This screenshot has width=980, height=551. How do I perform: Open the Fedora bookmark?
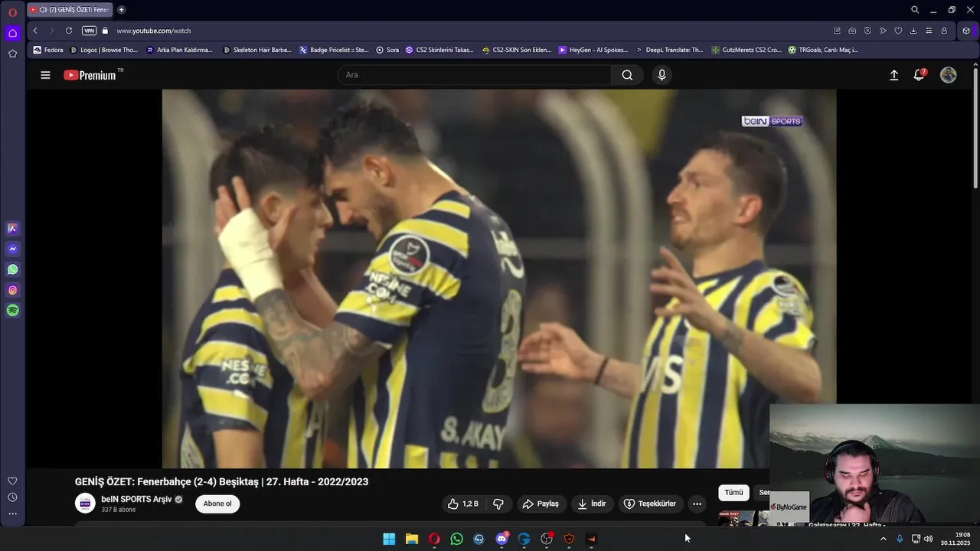[48, 50]
